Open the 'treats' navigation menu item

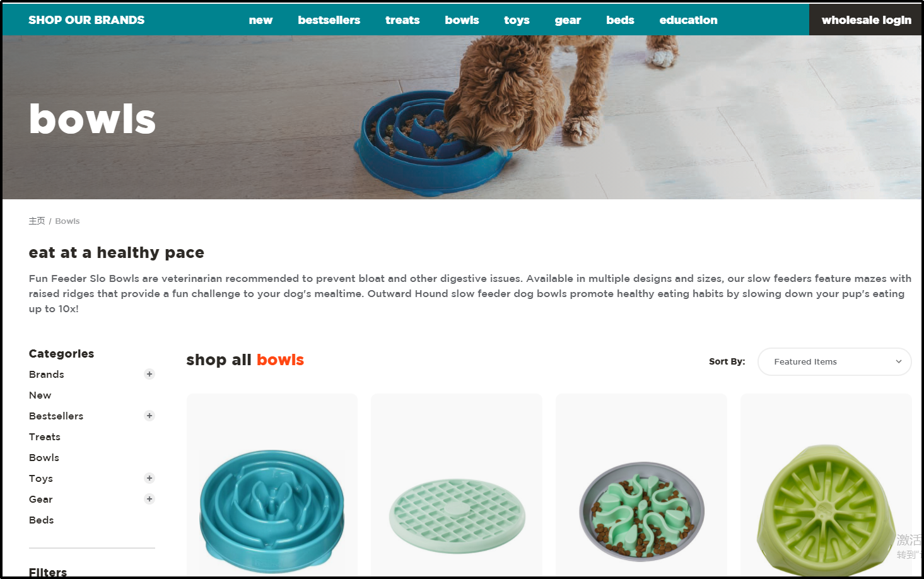click(x=402, y=20)
